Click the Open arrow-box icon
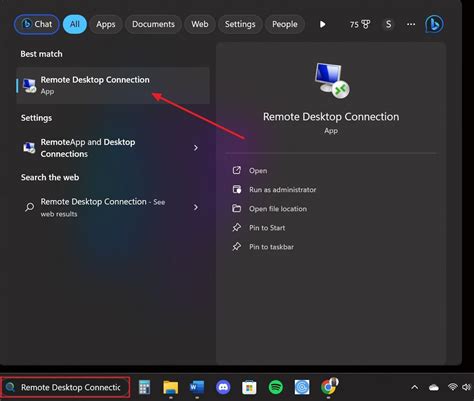The width and height of the screenshot is (474, 401). coord(237,170)
